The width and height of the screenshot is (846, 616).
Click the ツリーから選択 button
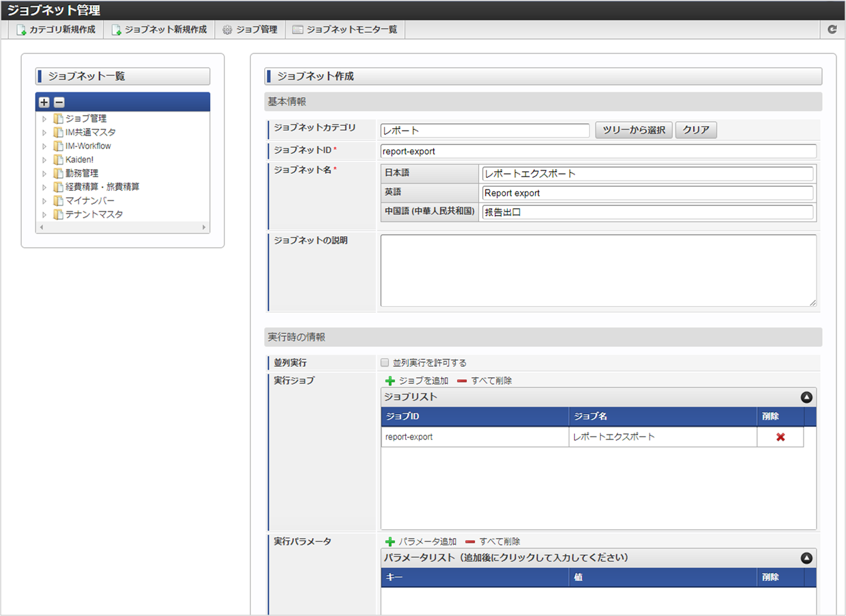[633, 130]
